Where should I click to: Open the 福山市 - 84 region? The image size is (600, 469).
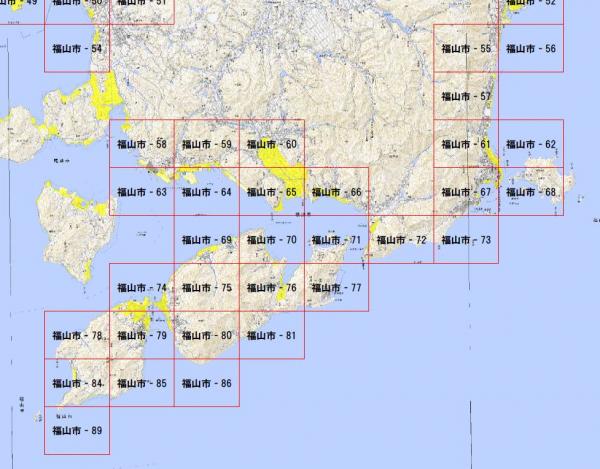(77, 383)
